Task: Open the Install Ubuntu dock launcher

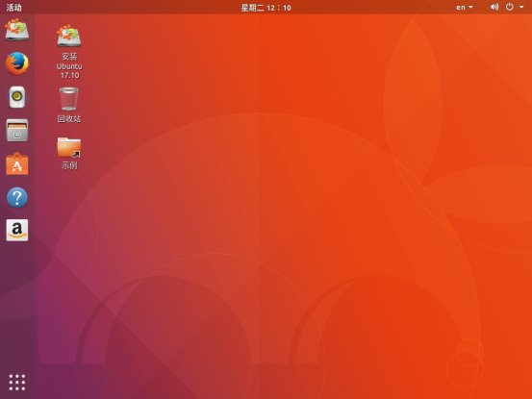Action: (x=17, y=30)
